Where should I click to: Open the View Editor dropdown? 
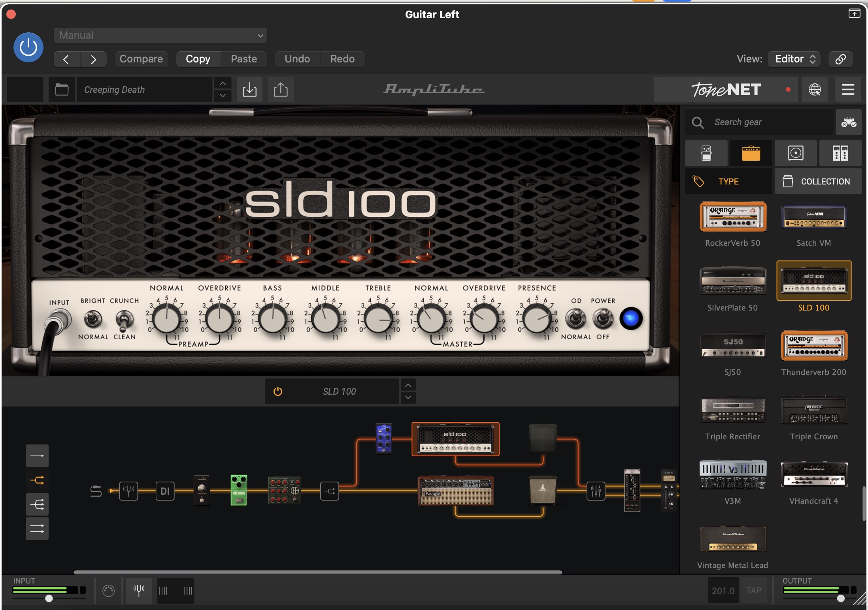(794, 59)
